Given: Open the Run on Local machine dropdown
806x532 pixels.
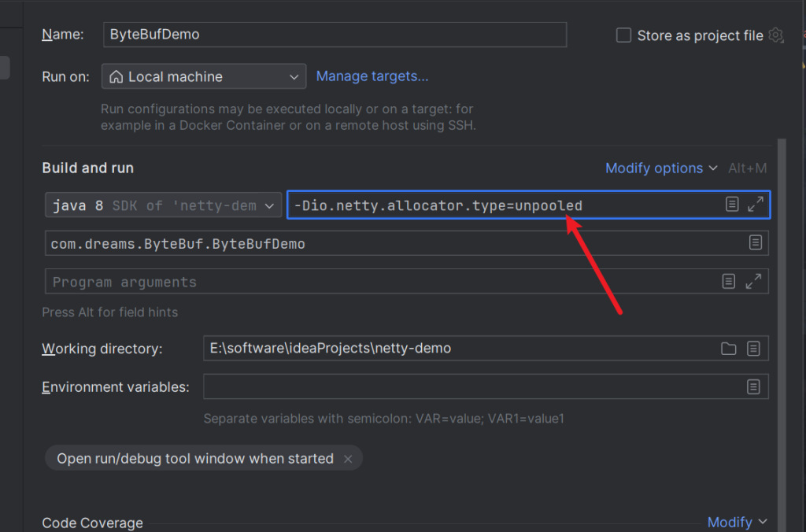Looking at the screenshot, I should tap(204, 76).
